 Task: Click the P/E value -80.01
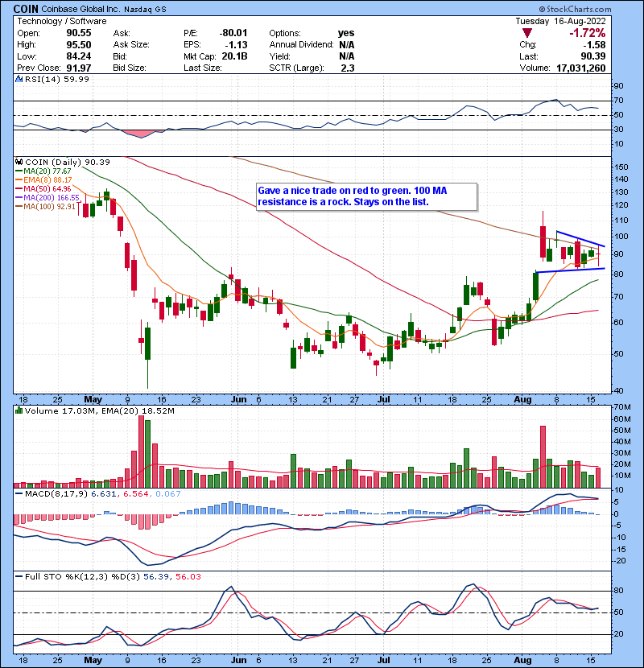(233, 33)
